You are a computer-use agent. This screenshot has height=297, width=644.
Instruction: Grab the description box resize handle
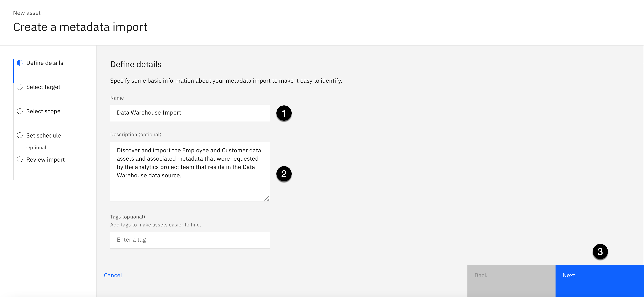click(267, 199)
